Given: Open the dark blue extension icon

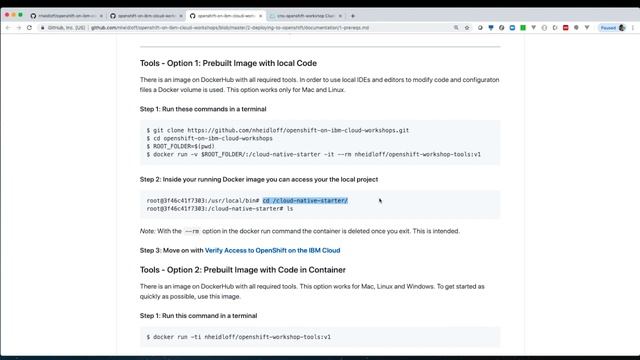Looking at the screenshot, I should pyautogui.click(x=491, y=28).
